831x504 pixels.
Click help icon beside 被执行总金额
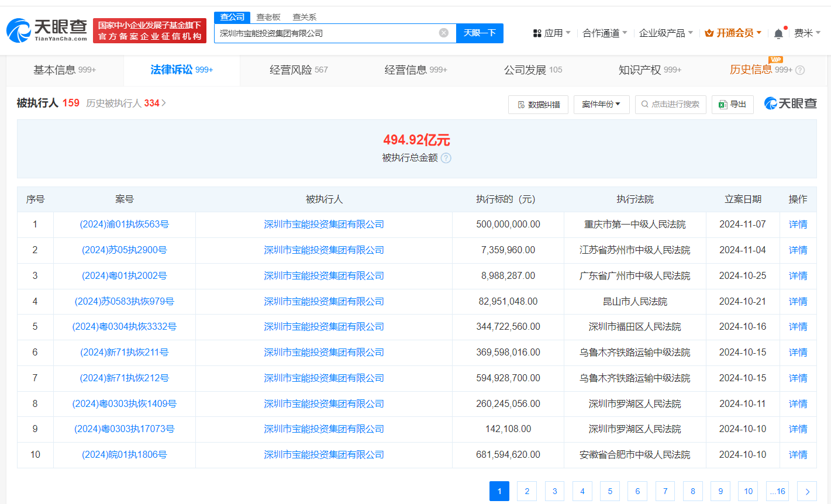tap(446, 158)
